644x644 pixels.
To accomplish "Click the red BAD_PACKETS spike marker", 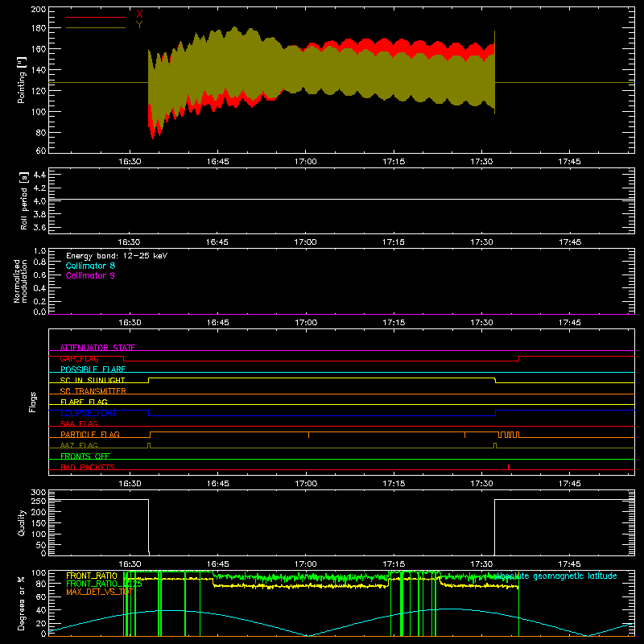I will [x=509, y=467].
